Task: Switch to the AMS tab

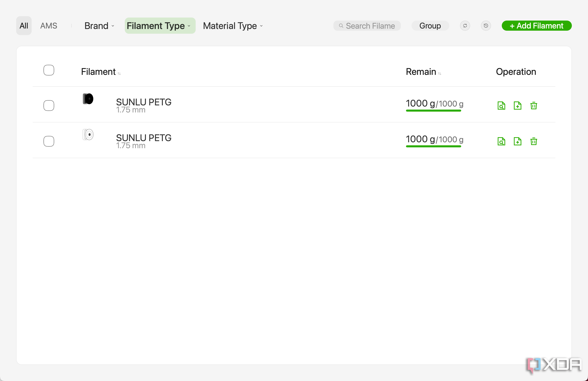Action: click(49, 26)
